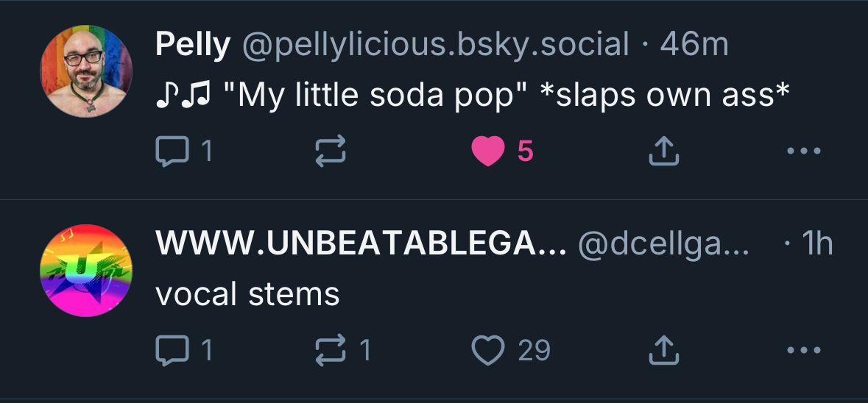Share the vocal stems post
This screenshot has width=868, height=403.
663,350
